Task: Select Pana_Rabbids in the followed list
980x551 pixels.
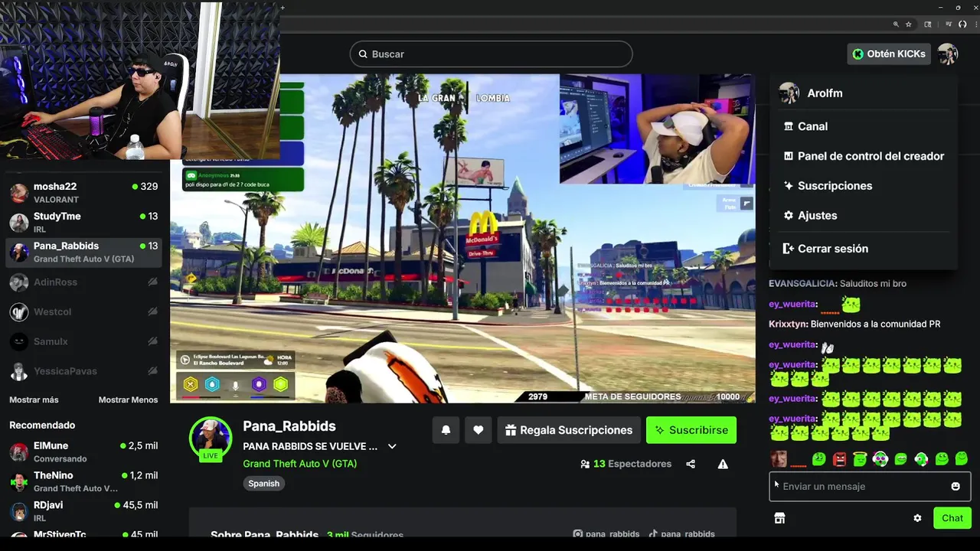Action: coord(83,252)
